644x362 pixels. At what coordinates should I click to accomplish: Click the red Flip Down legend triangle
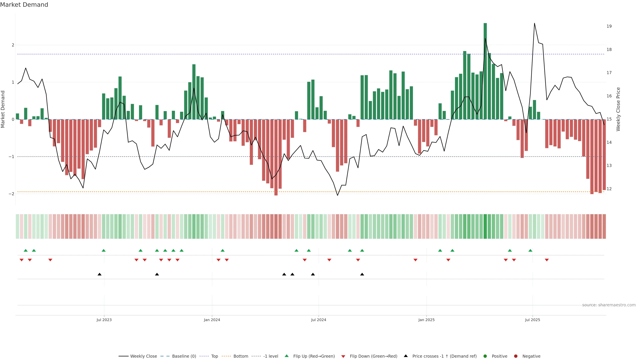pos(343,356)
